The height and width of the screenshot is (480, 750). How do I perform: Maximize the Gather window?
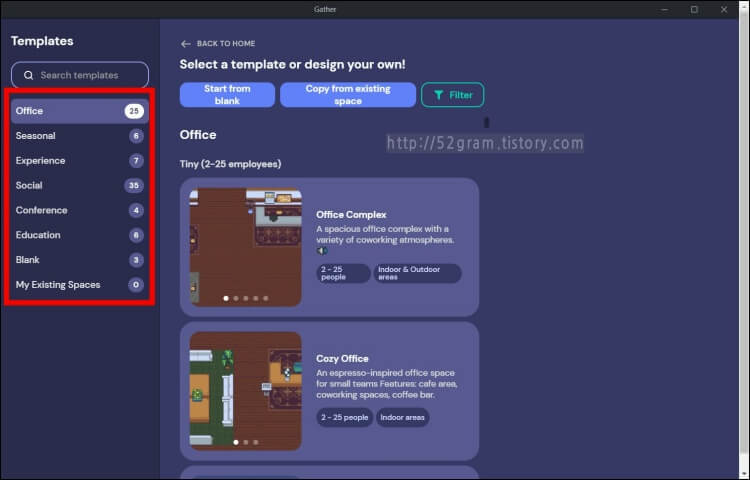click(x=694, y=10)
